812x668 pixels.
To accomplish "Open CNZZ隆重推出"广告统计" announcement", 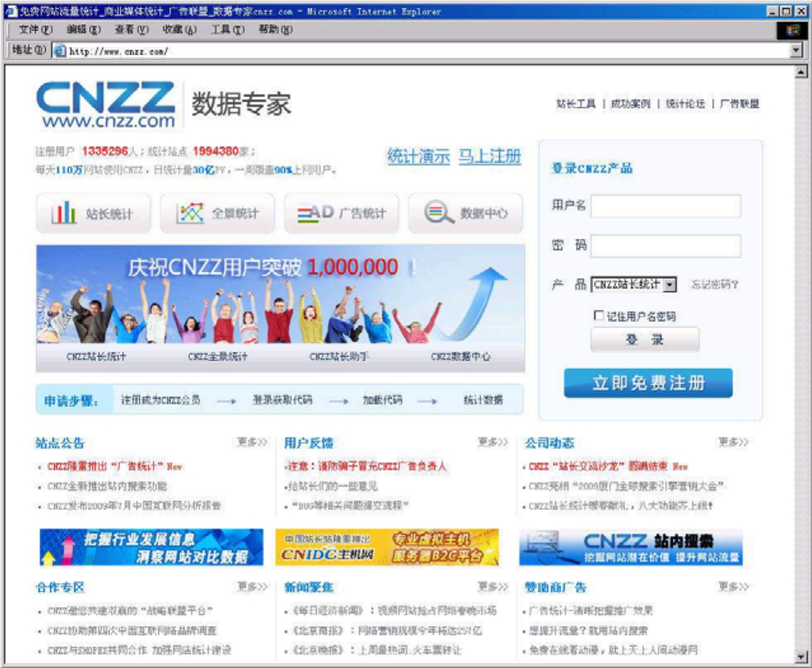I will point(106,466).
